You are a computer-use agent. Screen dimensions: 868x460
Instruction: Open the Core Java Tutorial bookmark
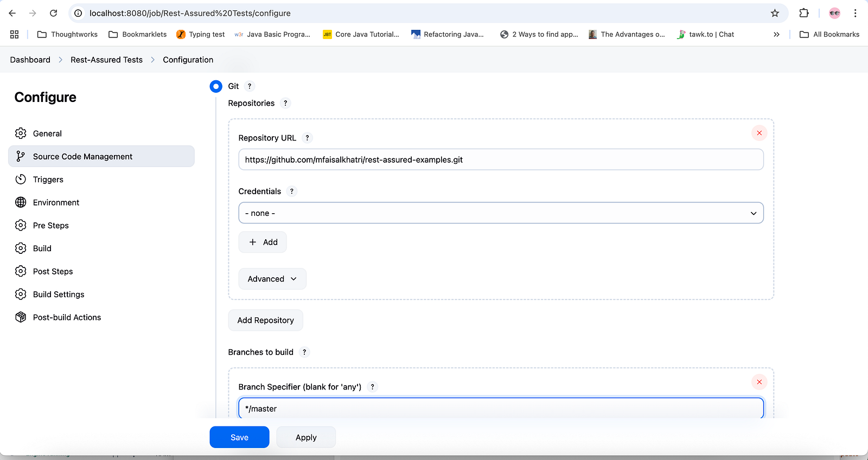(x=361, y=34)
